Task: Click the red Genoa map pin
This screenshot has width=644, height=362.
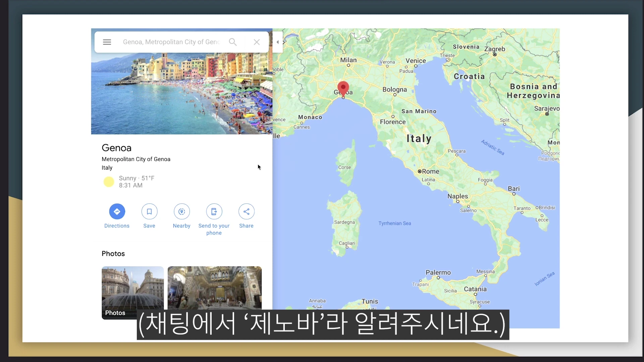Action: [343, 89]
